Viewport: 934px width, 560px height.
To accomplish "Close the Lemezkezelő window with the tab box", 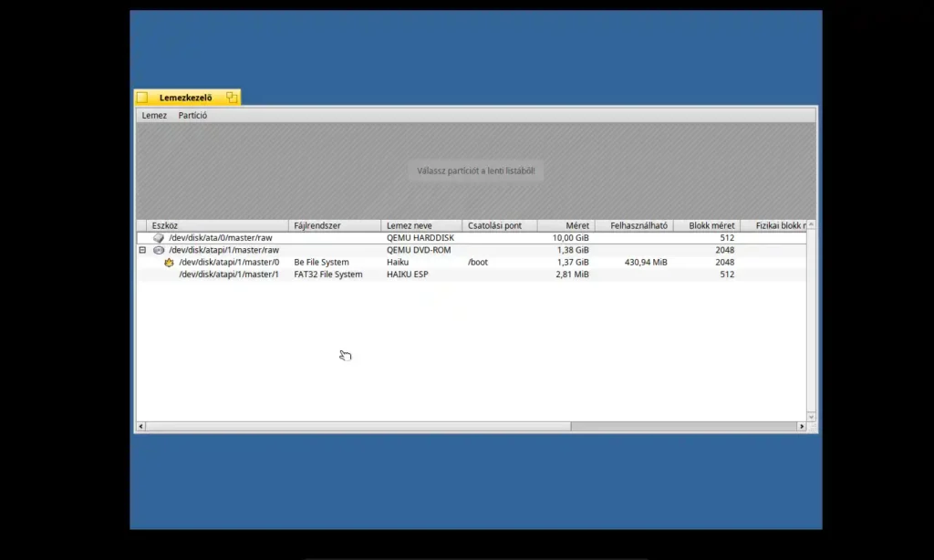I will coord(141,97).
